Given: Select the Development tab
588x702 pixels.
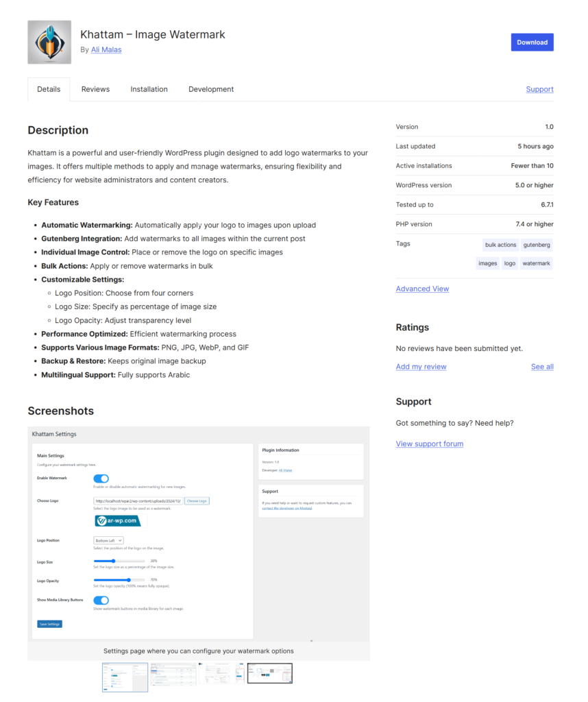Looking at the screenshot, I should coord(211,89).
